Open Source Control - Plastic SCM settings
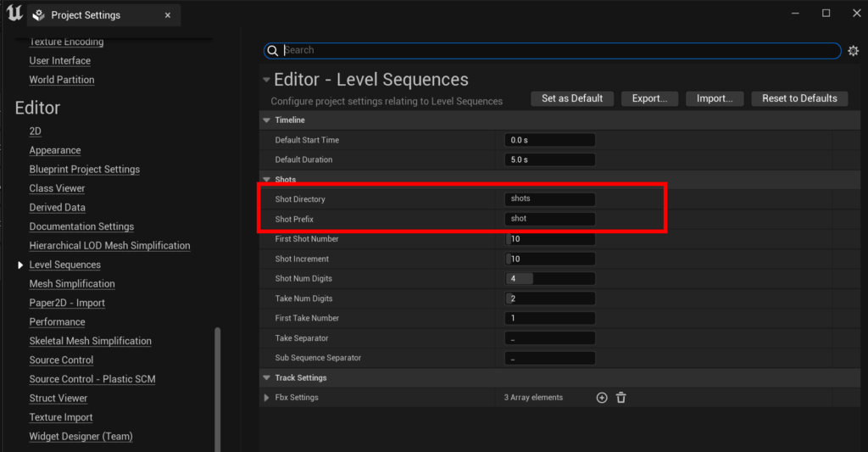Viewport: 868px width, 452px height. click(x=92, y=379)
